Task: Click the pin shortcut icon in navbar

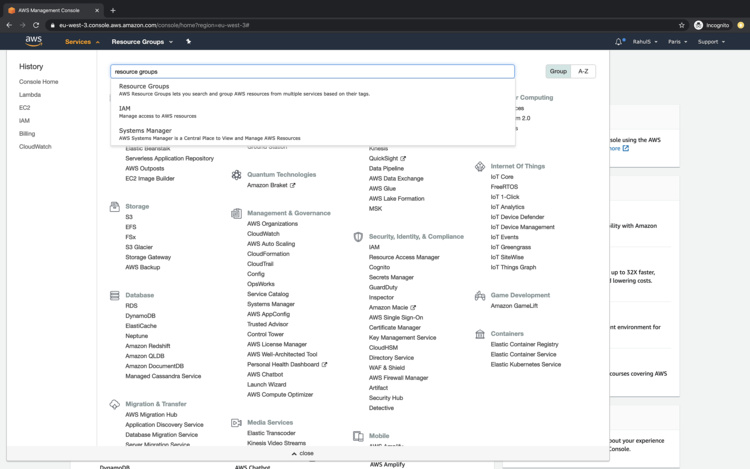Action: (188, 42)
